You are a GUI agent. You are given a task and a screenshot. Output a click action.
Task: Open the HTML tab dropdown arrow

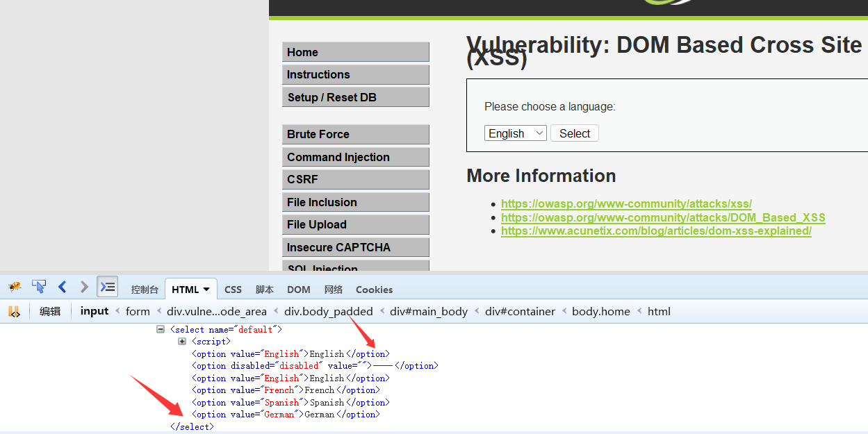(206, 290)
